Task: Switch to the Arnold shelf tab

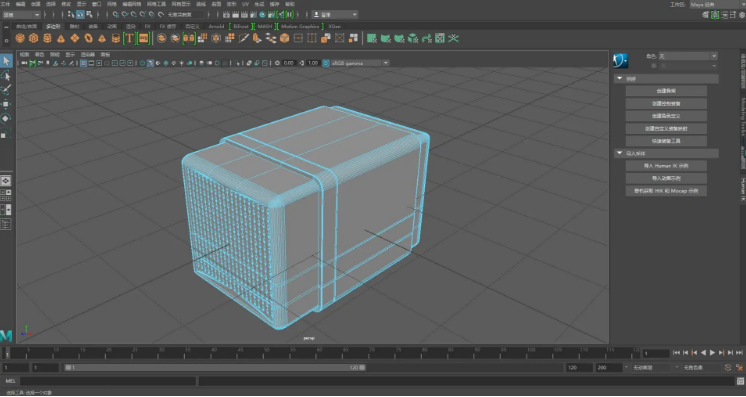Action: [x=216, y=26]
